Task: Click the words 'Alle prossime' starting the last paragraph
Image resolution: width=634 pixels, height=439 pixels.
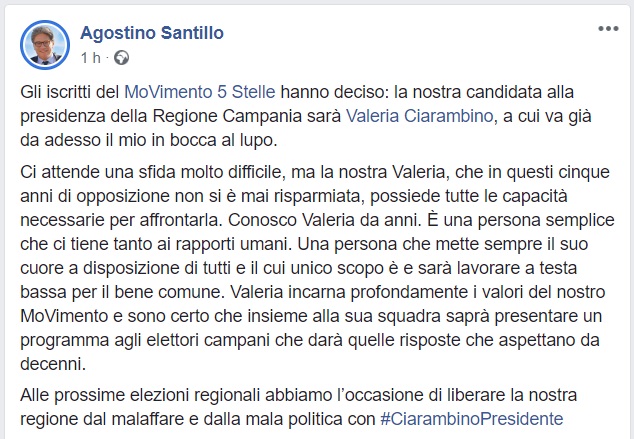Action: [x=67, y=396]
